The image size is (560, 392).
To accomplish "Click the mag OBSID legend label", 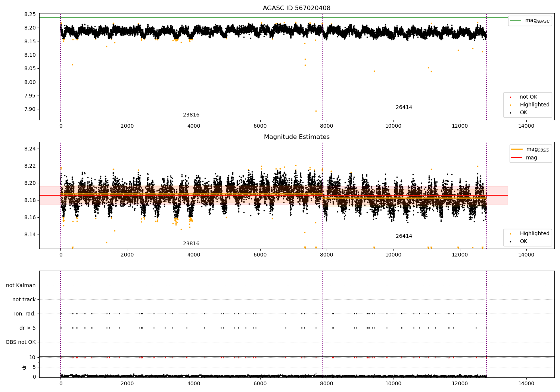I will click(538, 149).
